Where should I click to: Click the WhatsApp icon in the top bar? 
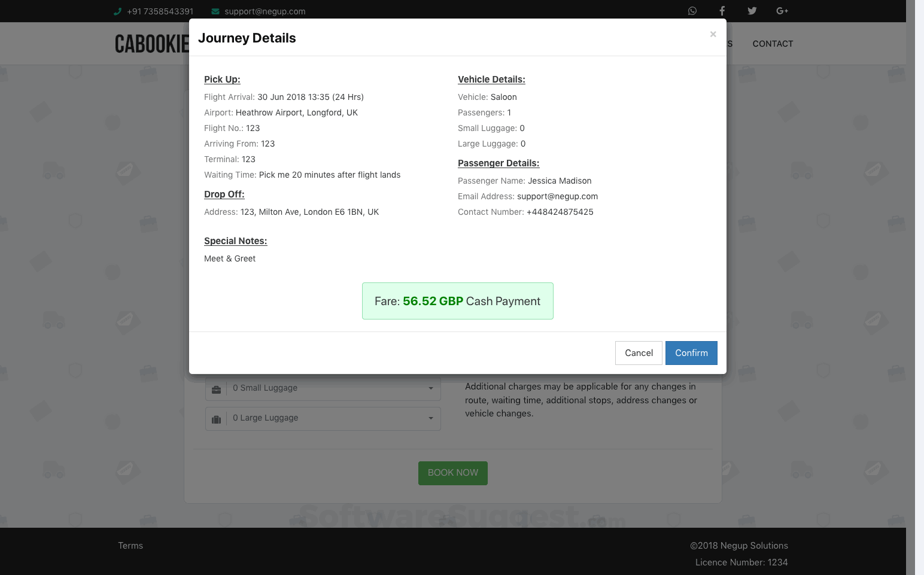tap(692, 11)
